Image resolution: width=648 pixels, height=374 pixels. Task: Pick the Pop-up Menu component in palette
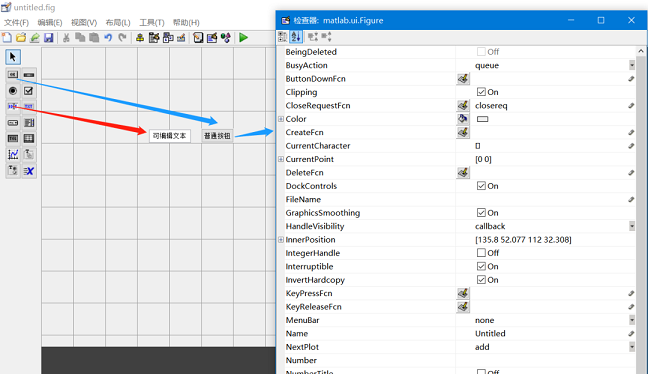(13, 123)
